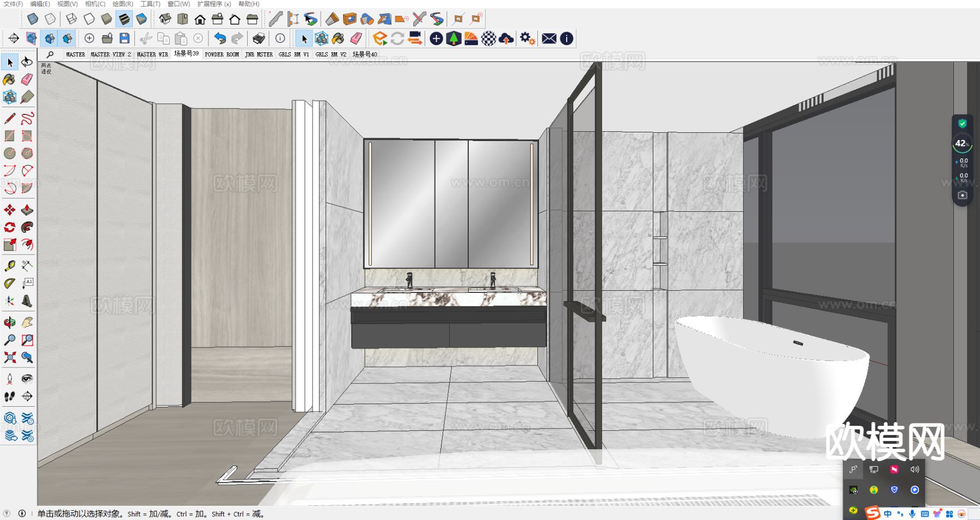Toggle Wireframe face style

click(x=71, y=20)
